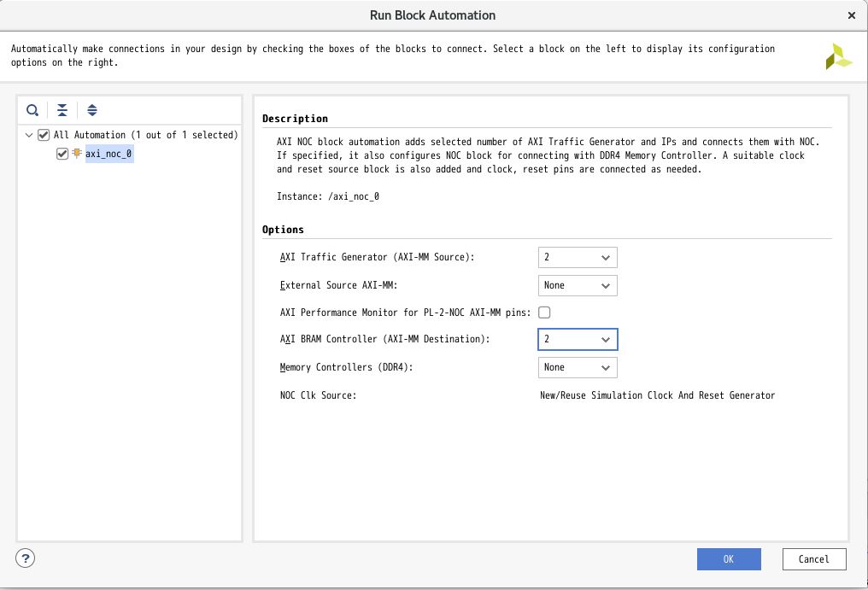The image size is (868, 590).
Task: Click the AXI Traffic Generator (AXI-MM Source) label
Action: (x=377, y=257)
